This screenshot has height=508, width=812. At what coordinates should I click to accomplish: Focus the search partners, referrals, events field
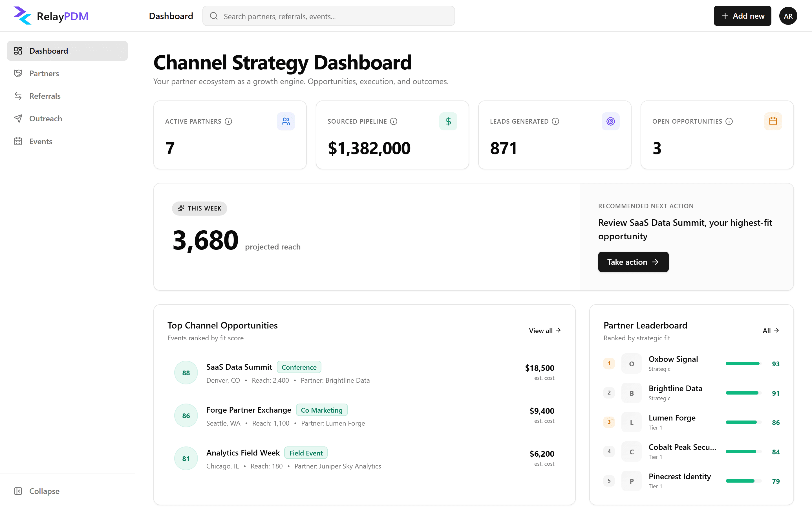328,16
